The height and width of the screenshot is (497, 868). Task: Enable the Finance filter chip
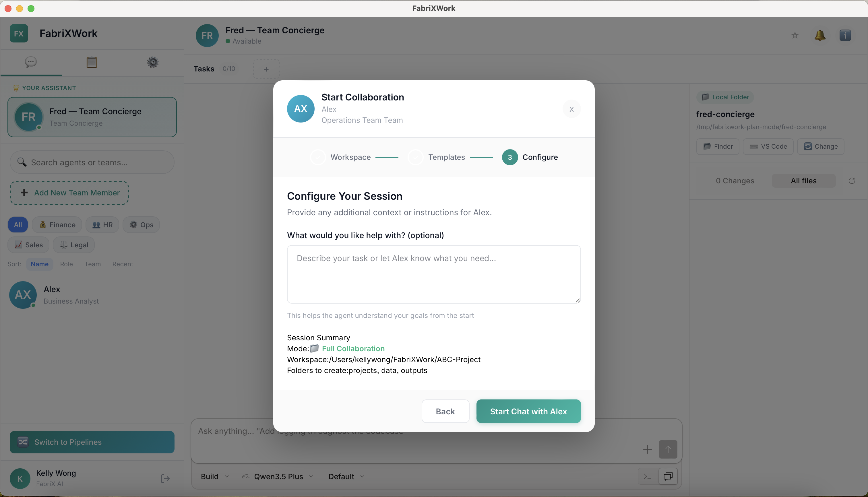coord(57,225)
